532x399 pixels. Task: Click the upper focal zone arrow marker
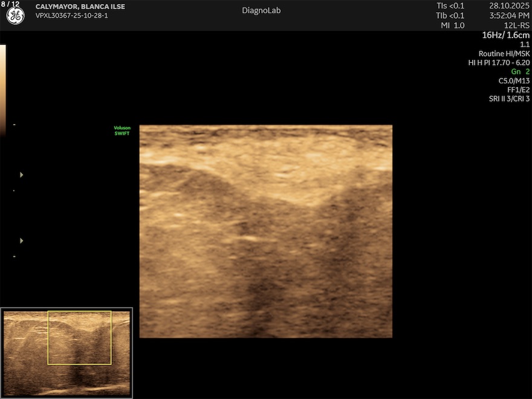22,175
